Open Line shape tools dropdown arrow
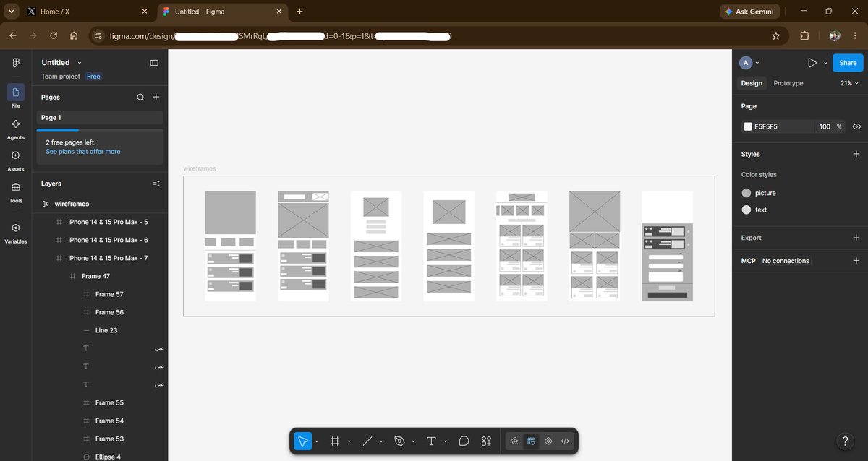Viewport: 868px width, 461px height. [x=380, y=441]
